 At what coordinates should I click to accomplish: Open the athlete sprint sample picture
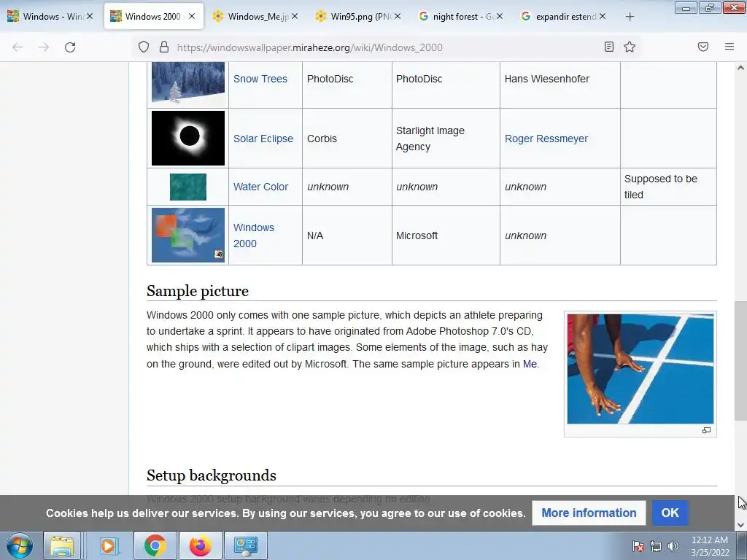click(640, 368)
